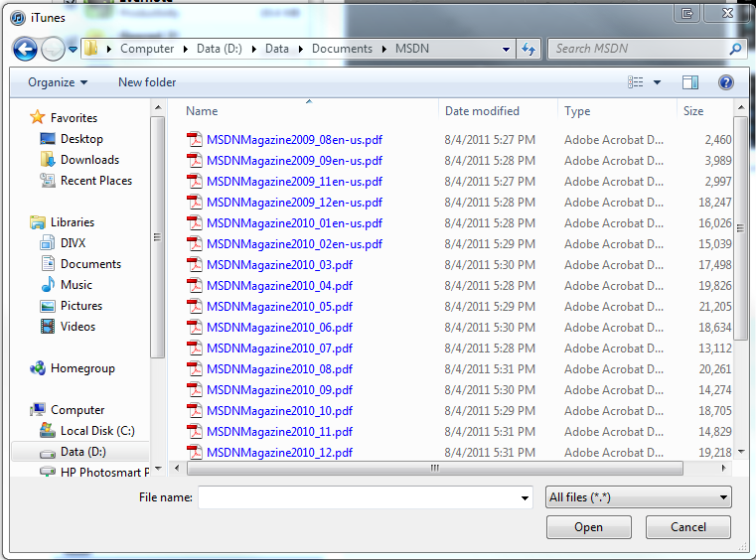
Task: Click the Open button
Action: coord(589,527)
